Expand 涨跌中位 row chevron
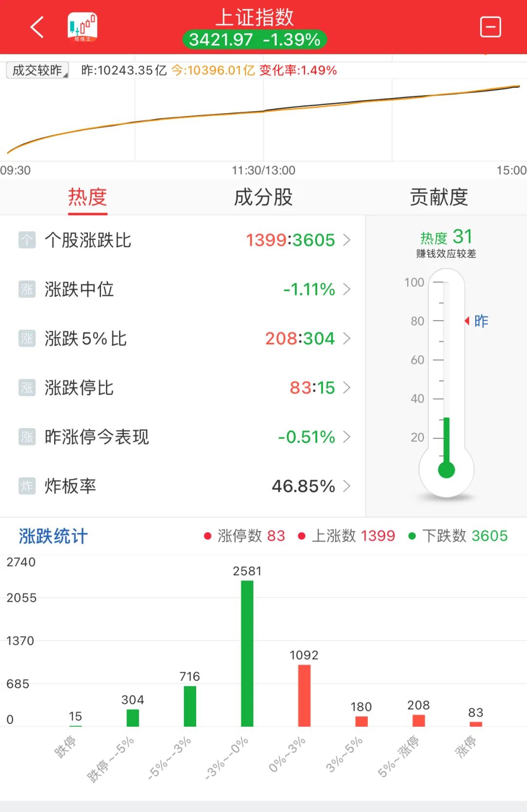Screen dimensions: 527x812 [x=347, y=289]
